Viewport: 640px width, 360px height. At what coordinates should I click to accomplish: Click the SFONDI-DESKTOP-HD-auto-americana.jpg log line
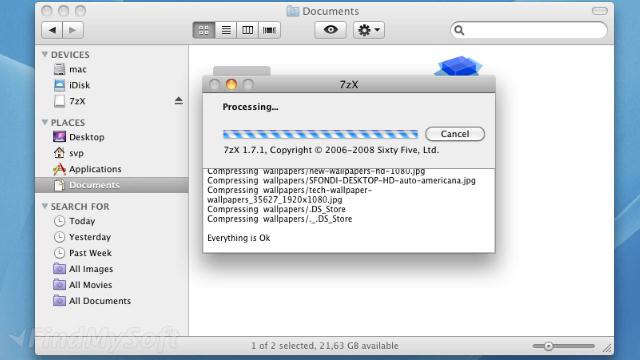click(341, 180)
